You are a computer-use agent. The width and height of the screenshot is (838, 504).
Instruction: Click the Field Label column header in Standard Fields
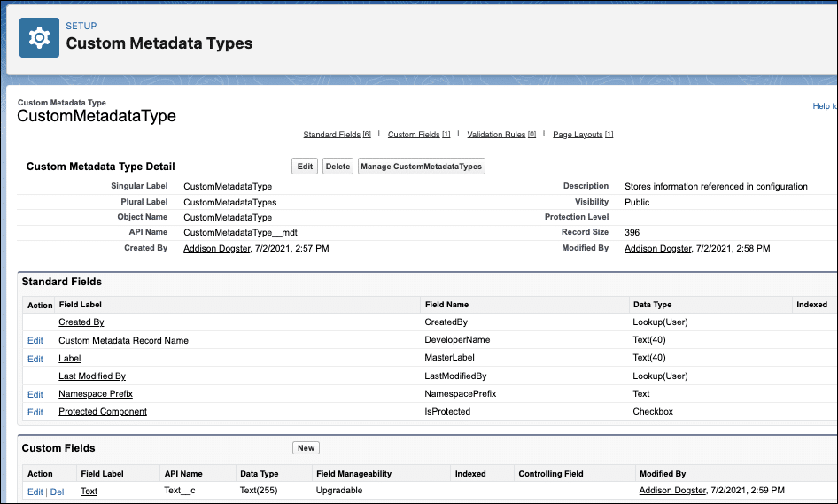click(x=80, y=305)
